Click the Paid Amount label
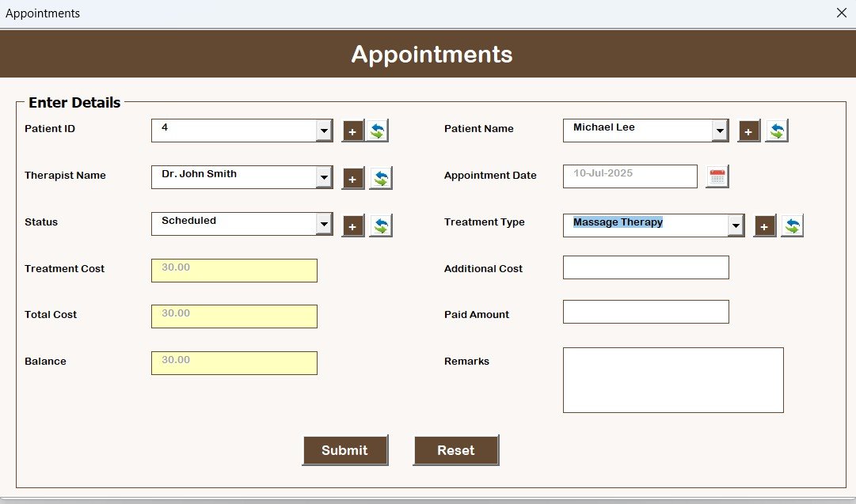Screen dimensions: 856x504 (x=477, y=315)
